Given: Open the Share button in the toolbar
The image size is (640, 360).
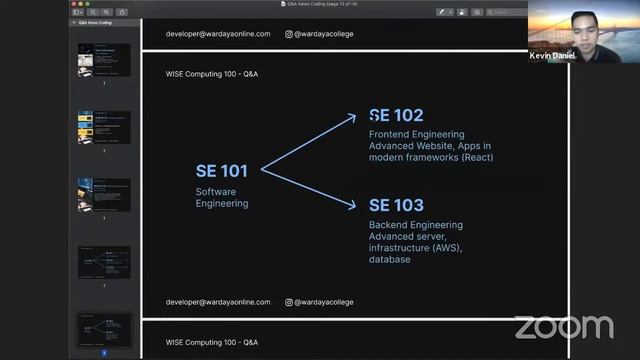Looking at the screenshot, I should click(122, 12).
